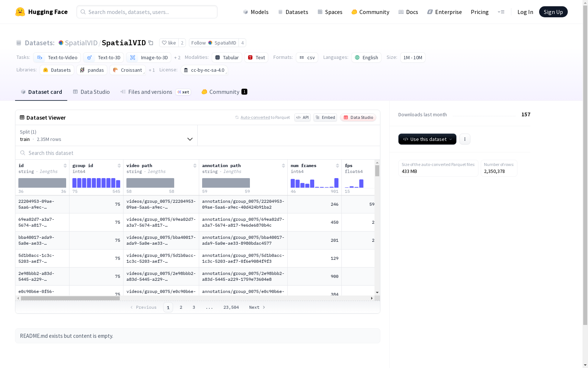Click the Datasets library tag
Image resolution: width=588 pixels, height=368 pixels.
57,70
